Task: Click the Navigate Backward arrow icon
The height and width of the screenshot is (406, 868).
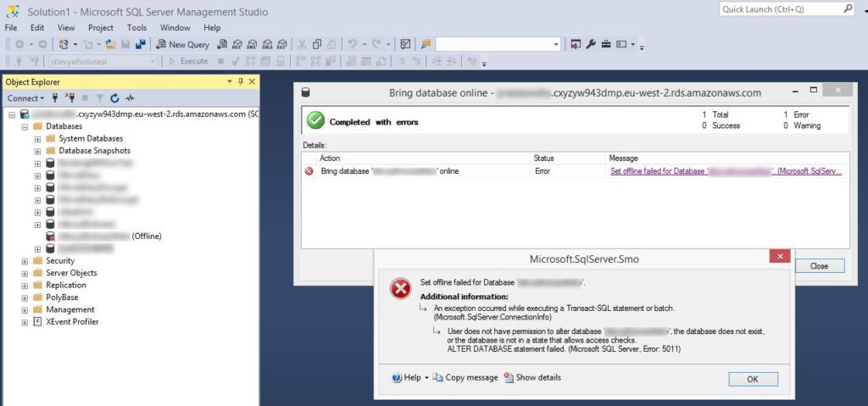Action: 19,44
